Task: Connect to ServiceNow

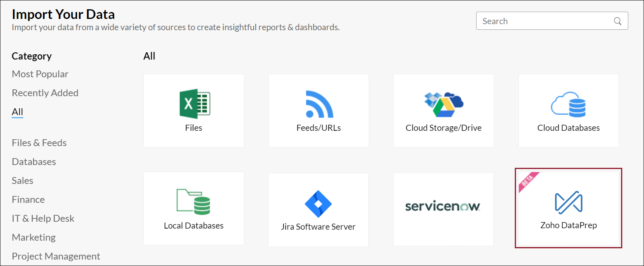Action: click(443, 208)
